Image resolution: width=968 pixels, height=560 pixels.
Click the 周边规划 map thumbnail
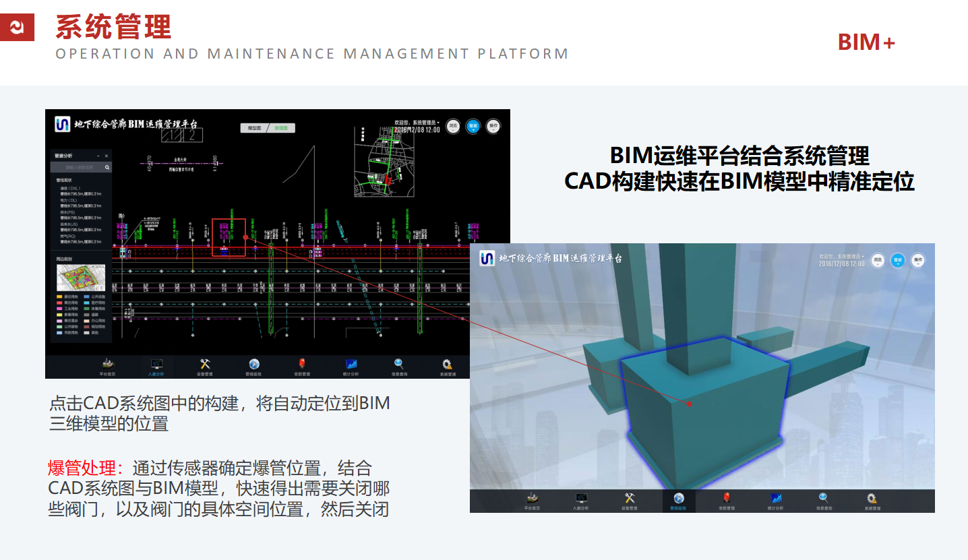[x=81, y=277]
